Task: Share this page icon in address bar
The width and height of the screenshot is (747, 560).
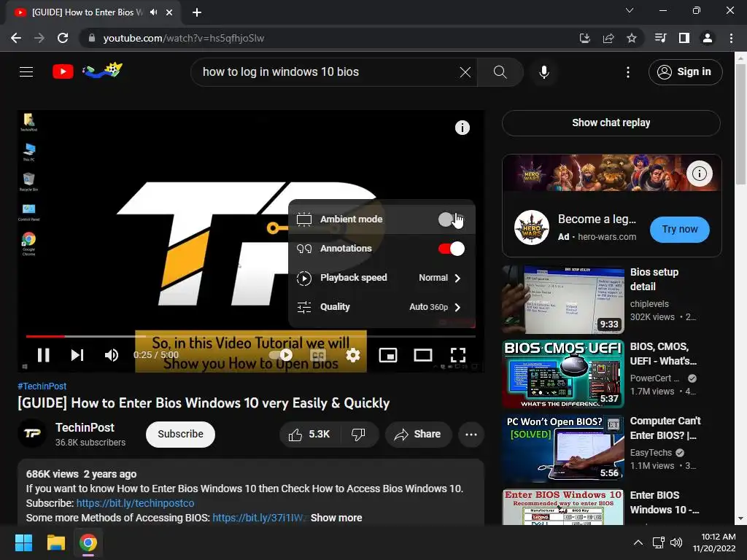Action: (608, 38)
